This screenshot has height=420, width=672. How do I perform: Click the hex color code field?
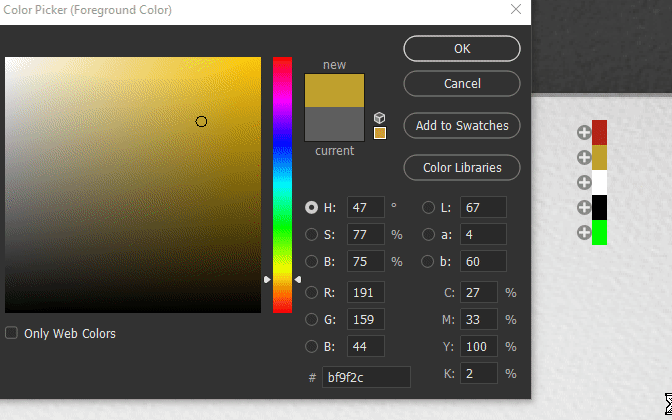pos(366,377)
